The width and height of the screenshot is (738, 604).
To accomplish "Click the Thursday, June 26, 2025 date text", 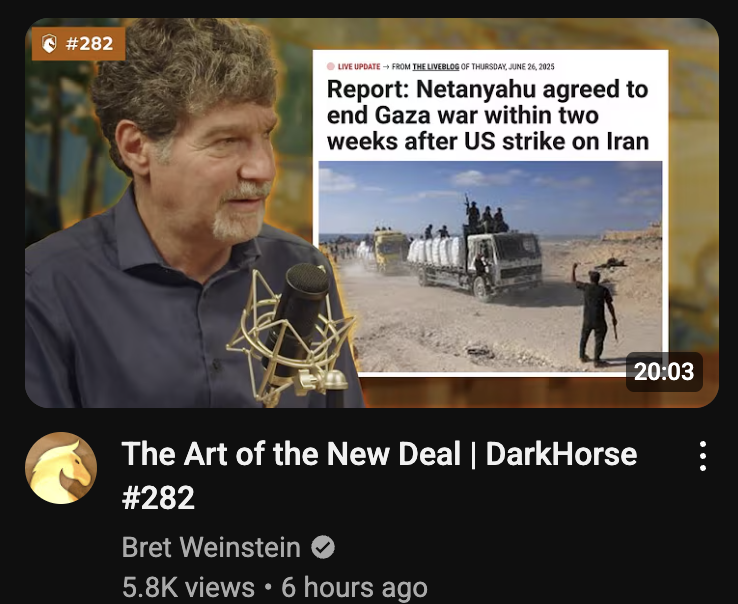I will [x=513, y=67].
